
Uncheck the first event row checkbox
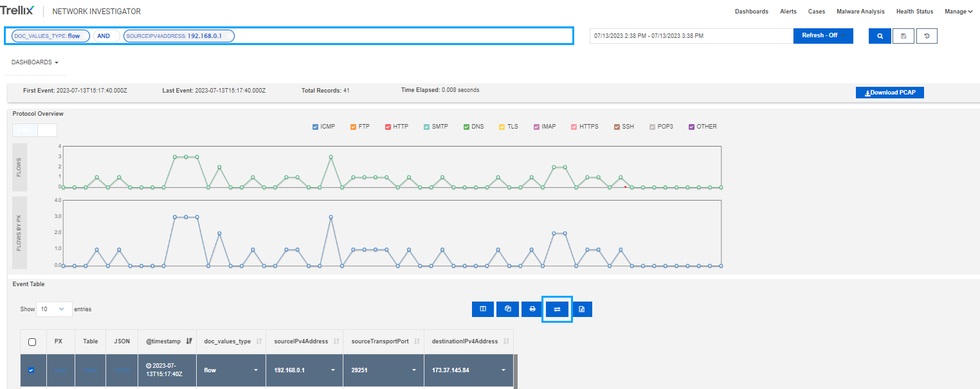(x=32, y=370)
